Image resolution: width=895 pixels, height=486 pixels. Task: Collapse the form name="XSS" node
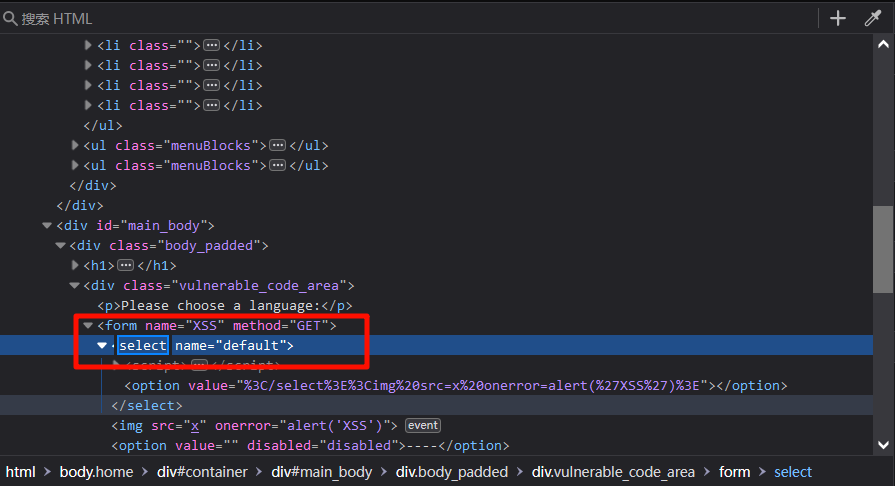(x=88, y=326)
